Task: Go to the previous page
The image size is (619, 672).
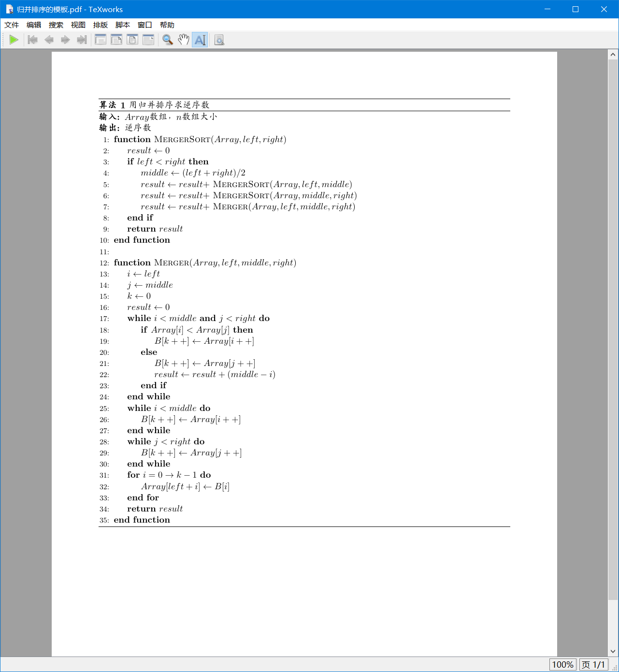Action: 49,40
